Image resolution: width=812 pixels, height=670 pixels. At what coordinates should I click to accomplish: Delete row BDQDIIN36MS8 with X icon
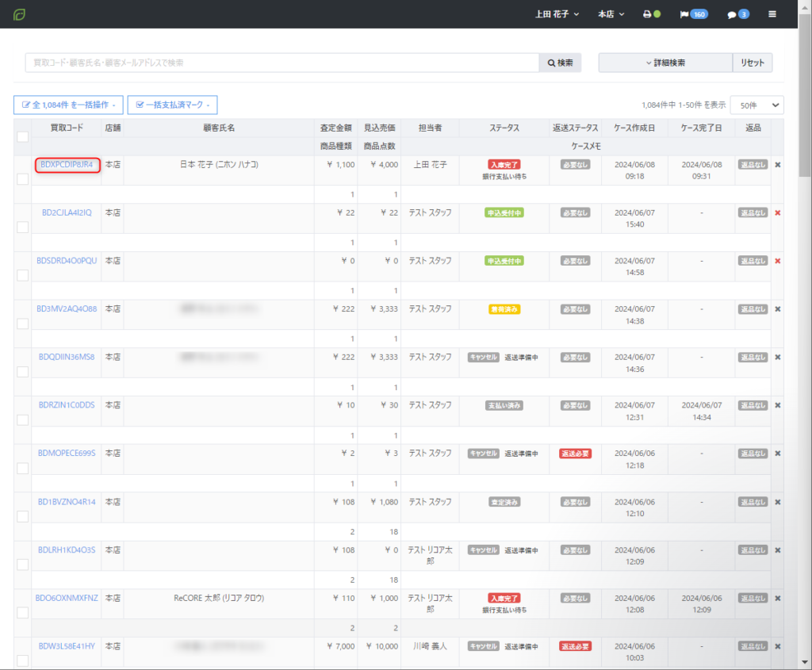[x=777, y=358]
